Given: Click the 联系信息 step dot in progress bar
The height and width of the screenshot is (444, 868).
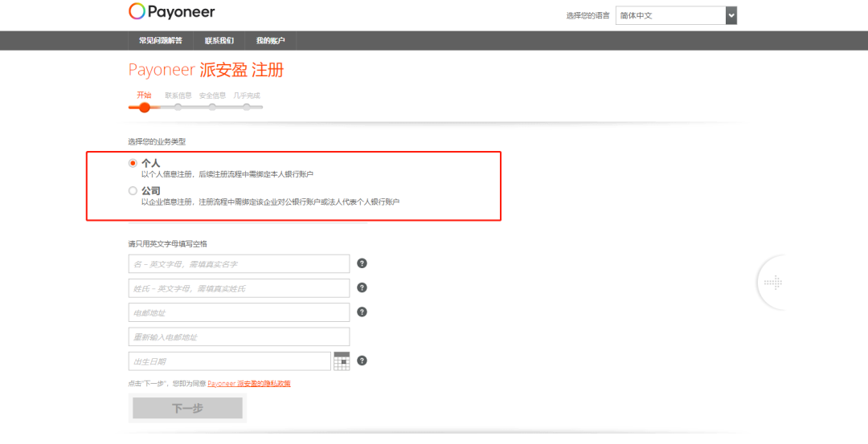Looking at the screenshot, I should coord(178,107).
